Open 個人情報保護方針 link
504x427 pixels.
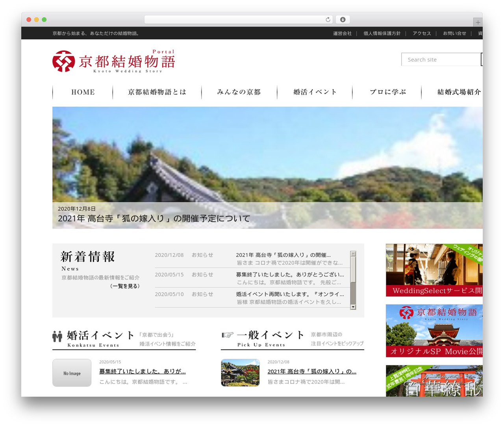pyautogui.click(x=382, y=33)
